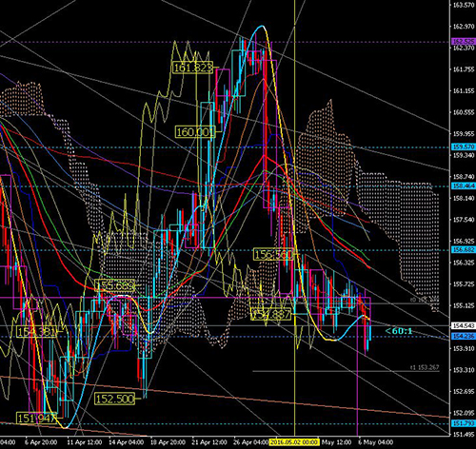Click the 161.755 value on price scale
This screenshot has width=476, height=449.
click(x=464, y=69)
